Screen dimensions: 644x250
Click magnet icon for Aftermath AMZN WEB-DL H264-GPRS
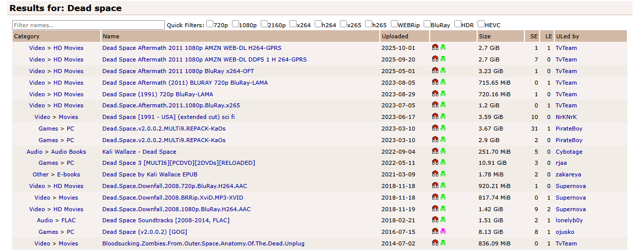click(435, 47)
